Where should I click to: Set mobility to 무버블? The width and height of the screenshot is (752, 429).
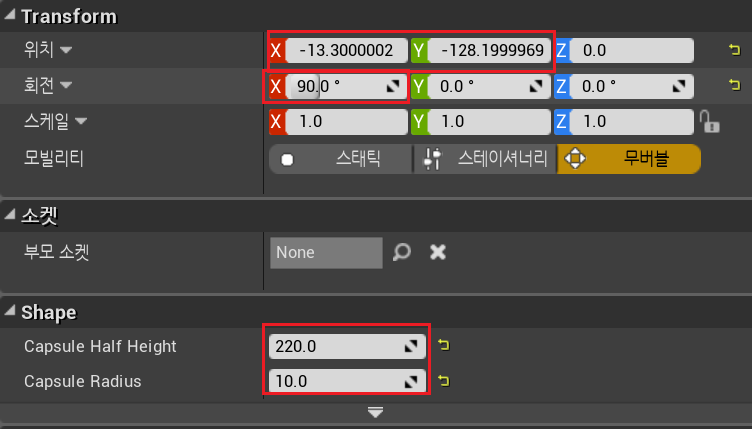click(629, 159)
